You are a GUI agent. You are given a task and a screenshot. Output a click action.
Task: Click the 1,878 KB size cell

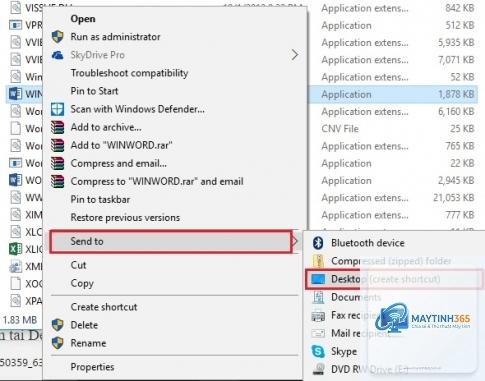456,94
